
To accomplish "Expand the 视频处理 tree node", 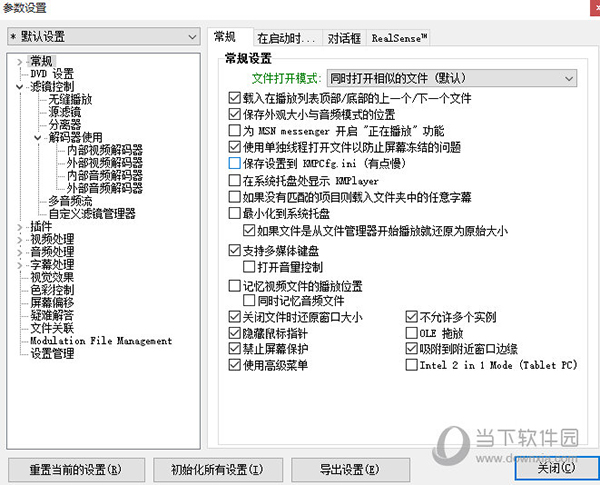I will click(20, 240).
